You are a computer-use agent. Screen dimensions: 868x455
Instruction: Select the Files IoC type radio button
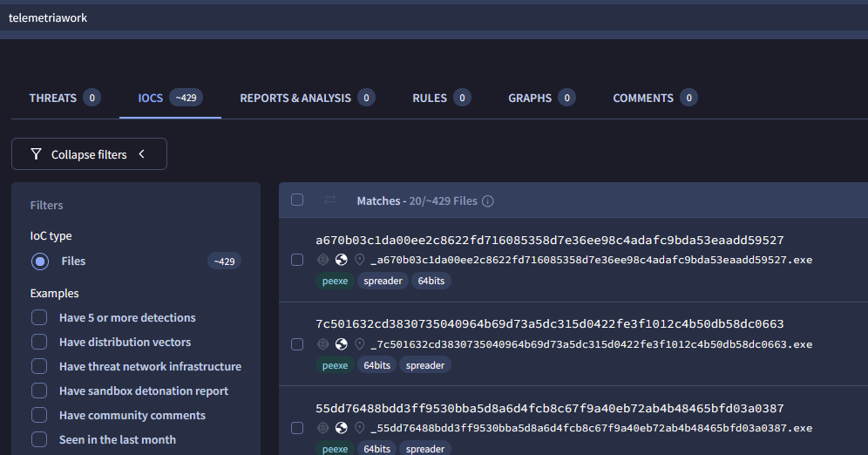point(40,261)
